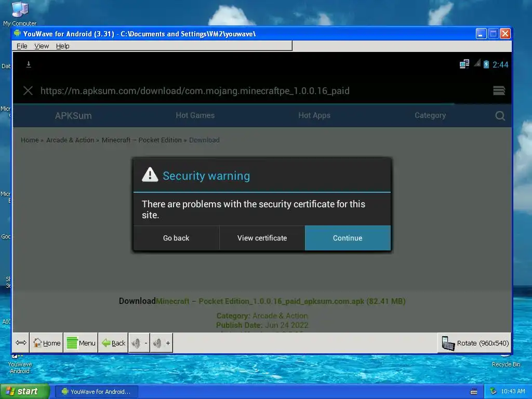
Task: Click the APKSum search magnifier icon
Action: pos(500,116)
